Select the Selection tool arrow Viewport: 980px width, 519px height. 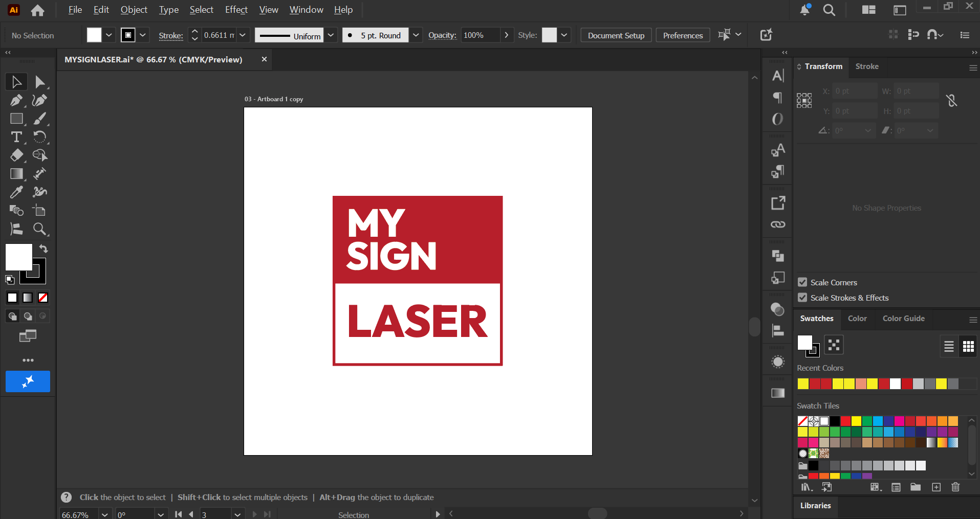tap(16, 82)
